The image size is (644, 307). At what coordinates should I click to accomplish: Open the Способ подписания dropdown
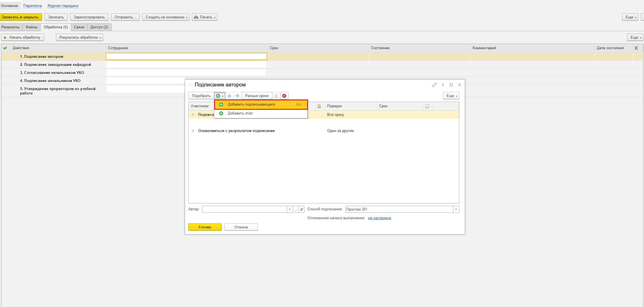[456, 209]
